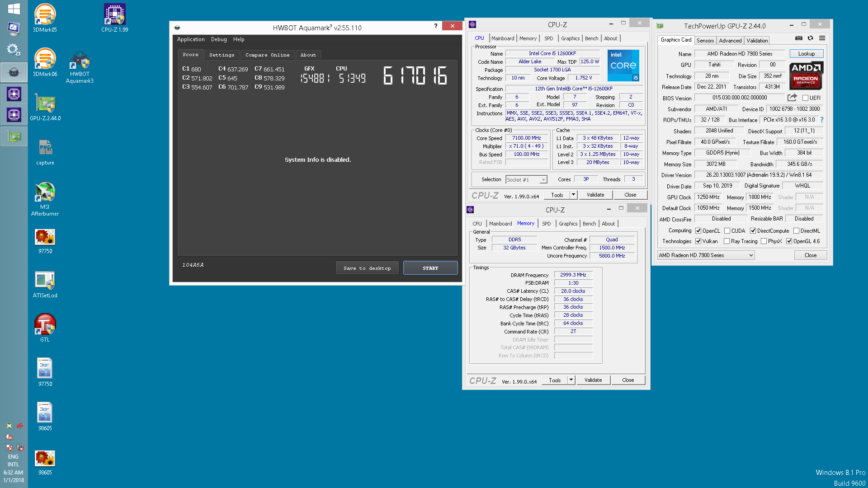Click the muted volume tray icon
868x488 pixels.
[x=9, y=436]
